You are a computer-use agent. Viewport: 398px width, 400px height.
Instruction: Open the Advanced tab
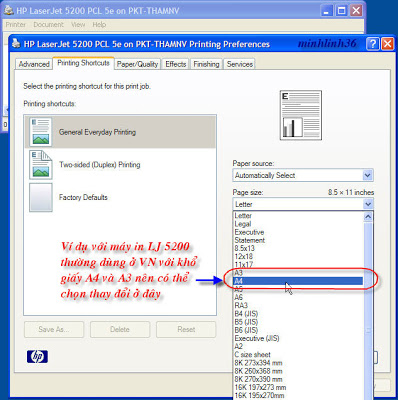click(x=34, y=64)
